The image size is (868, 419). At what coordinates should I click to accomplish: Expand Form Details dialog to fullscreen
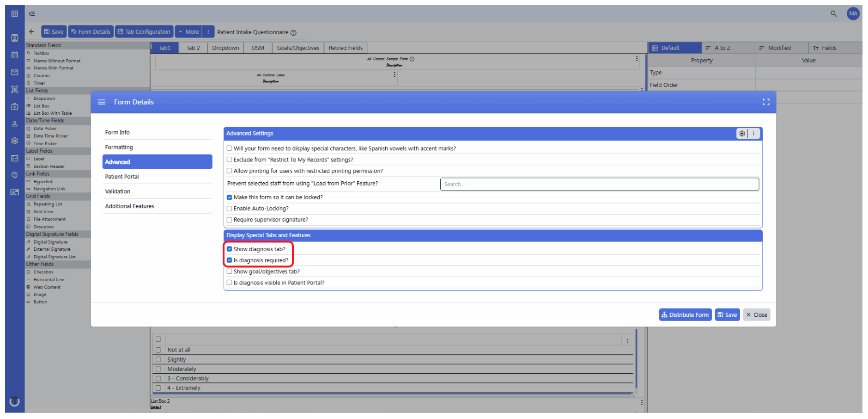coord(766,102)
